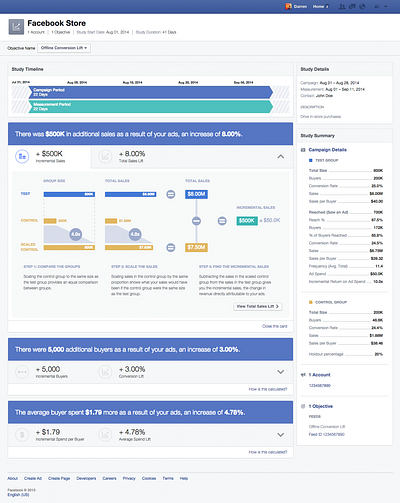Click the 1 Objective target icon
Screen dimensions: 400x503
303,406
